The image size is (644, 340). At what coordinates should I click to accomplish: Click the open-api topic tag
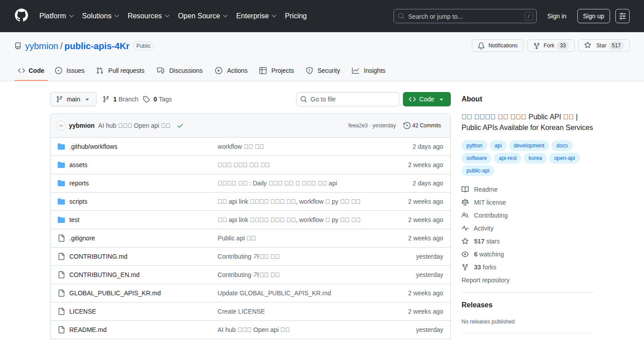point(564,158)
